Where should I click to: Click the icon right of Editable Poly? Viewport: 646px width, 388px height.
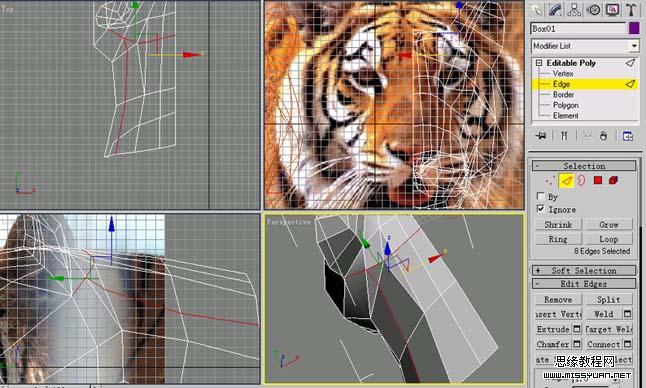(630, 63)
